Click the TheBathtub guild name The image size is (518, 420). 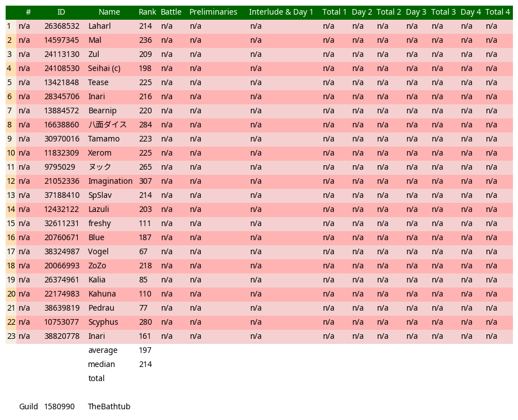coord(109,406)
